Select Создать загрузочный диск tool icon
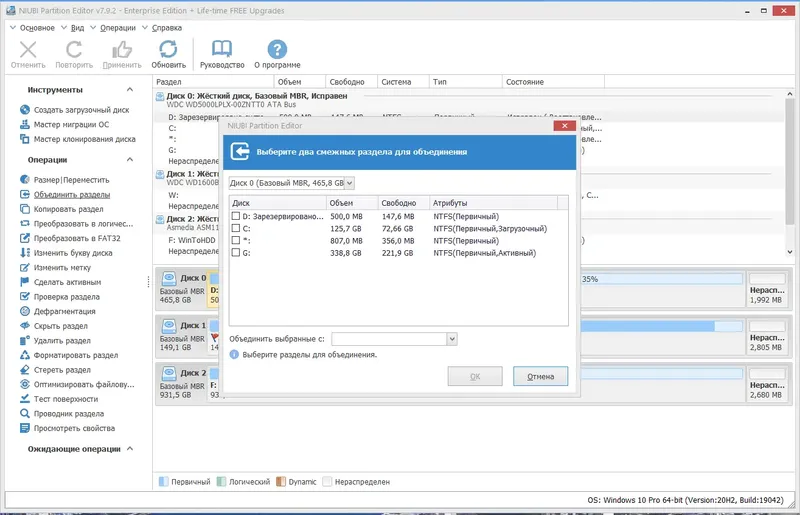 [x=25, y=110]
